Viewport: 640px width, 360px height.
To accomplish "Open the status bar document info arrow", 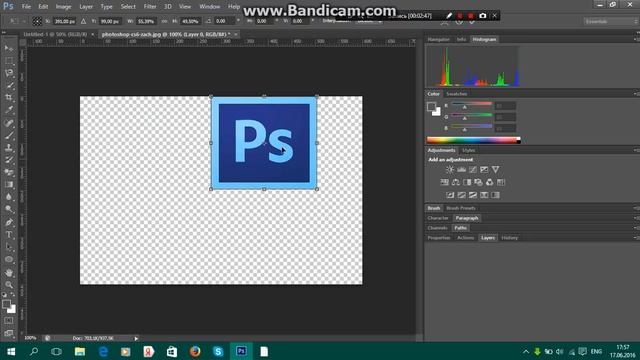I will [x=136, y=338].
